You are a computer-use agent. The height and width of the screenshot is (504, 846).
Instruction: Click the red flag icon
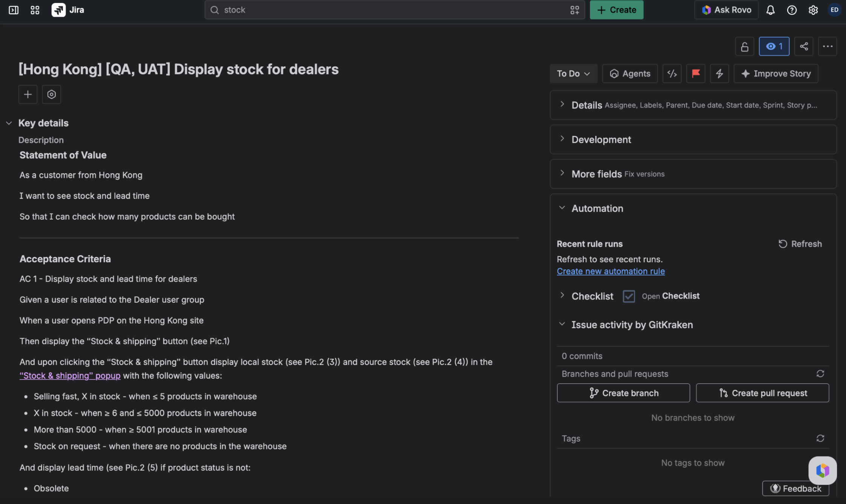696,74
